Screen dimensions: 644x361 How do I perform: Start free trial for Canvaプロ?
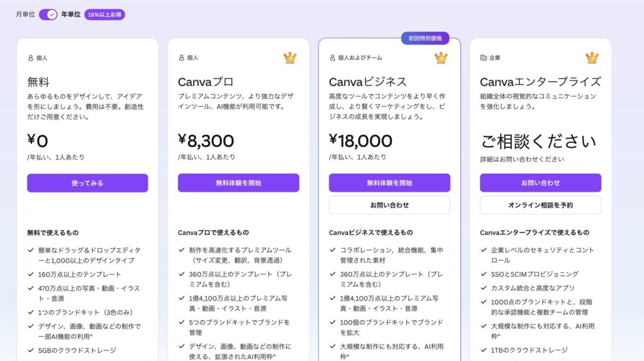(x=238, y=183)
